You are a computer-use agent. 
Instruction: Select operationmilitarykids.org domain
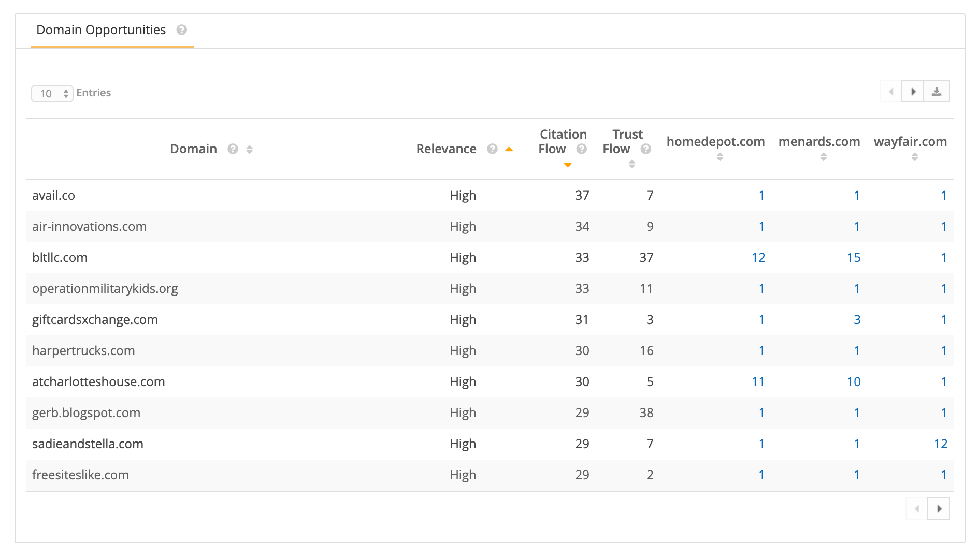(105, 289)
